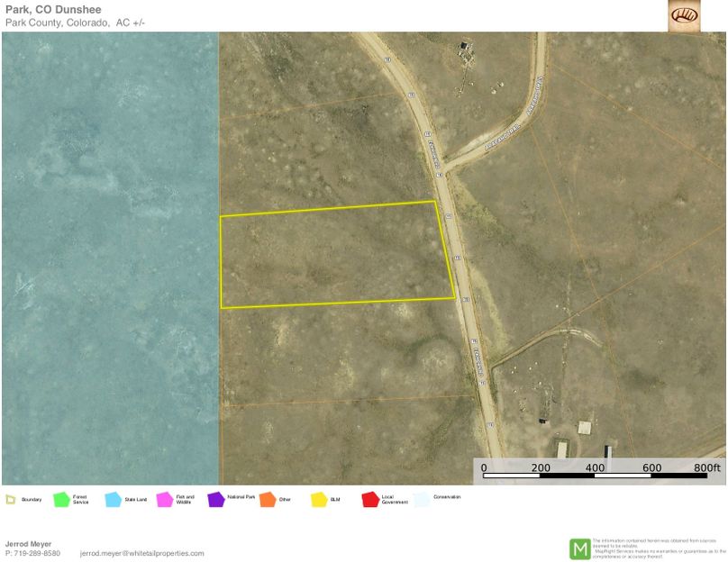Click inside the yellow outlined parcel boundary
The height and width of the screenshot is (562, 728).
(x=333, y=257)
